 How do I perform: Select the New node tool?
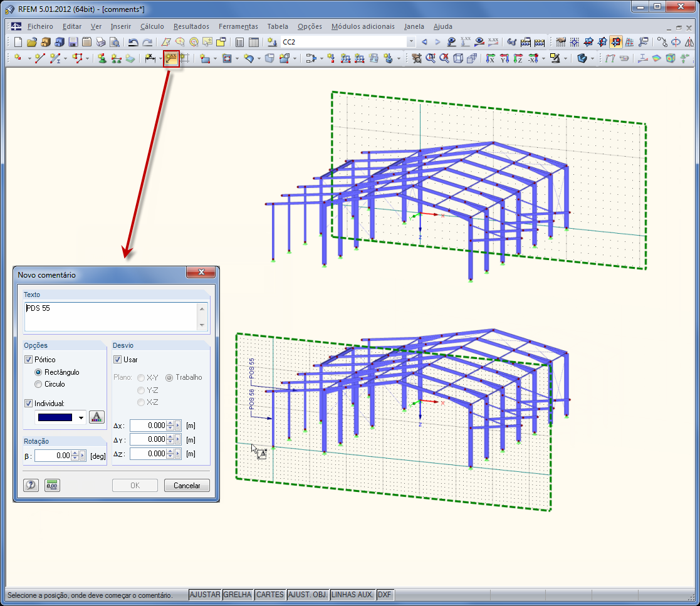[x=18, y=58]
